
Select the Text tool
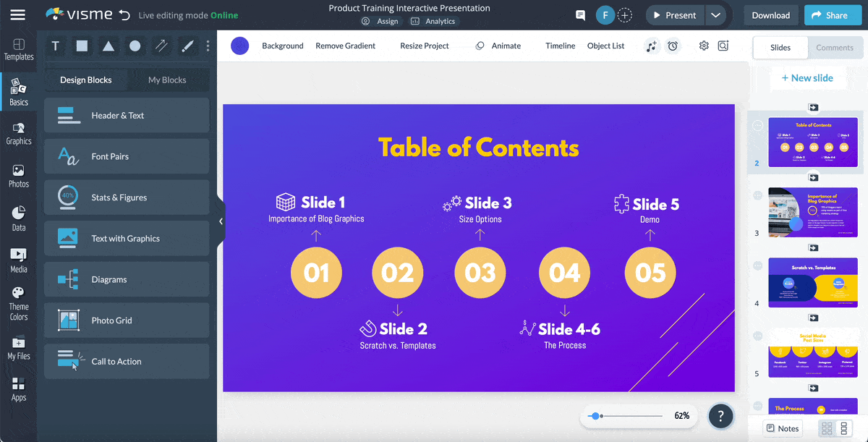tap(55, 46)
